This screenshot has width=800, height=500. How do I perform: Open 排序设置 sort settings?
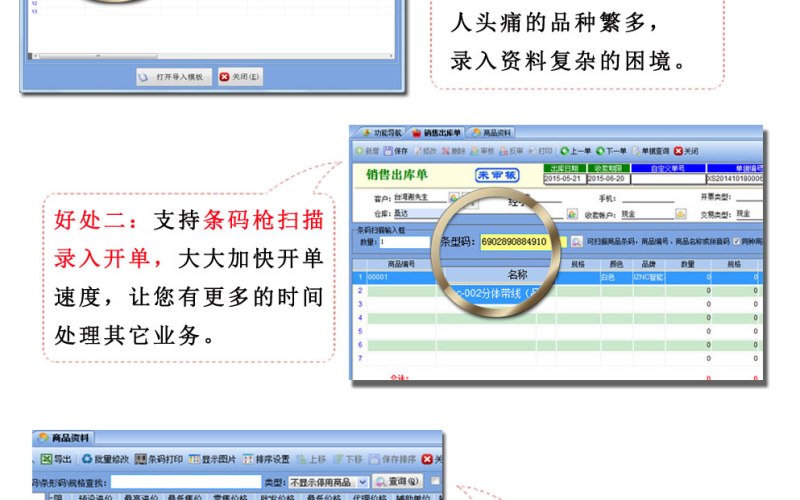pyautogui.click(x=266, y=459)
